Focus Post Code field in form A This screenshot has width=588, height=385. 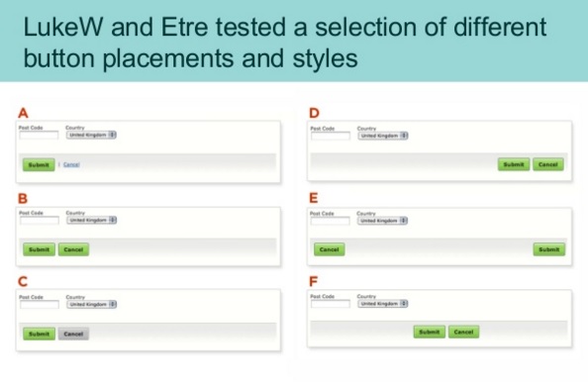click(x=39, y=136)
